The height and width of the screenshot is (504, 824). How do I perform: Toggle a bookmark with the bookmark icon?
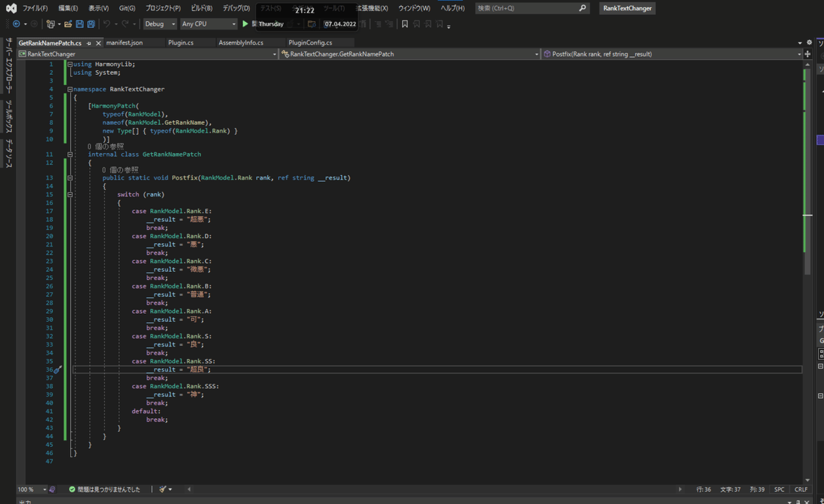pyautogui.click(x=404, y=24)
